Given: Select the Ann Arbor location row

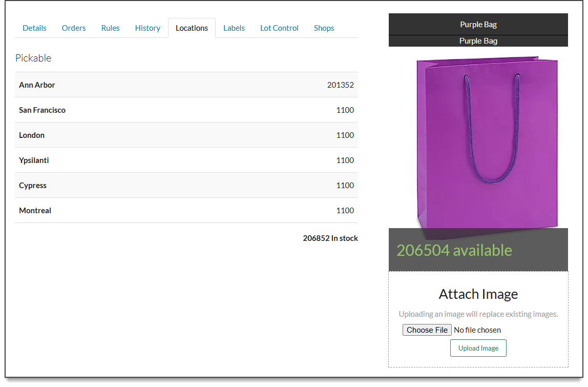Looking at the screenshot, I should tap(186, 85).
